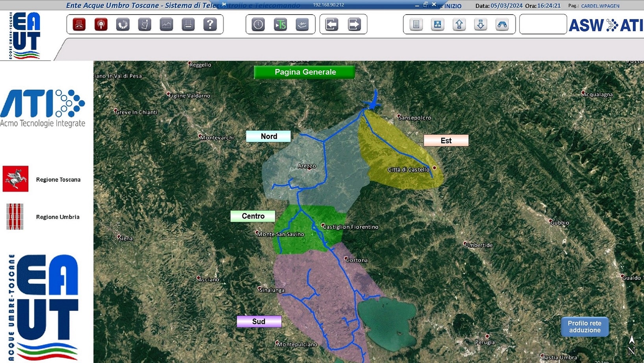Viewport: 644px width, 363px height.
Task: Click the upload up-arrow icon
Action: point(459,24)
